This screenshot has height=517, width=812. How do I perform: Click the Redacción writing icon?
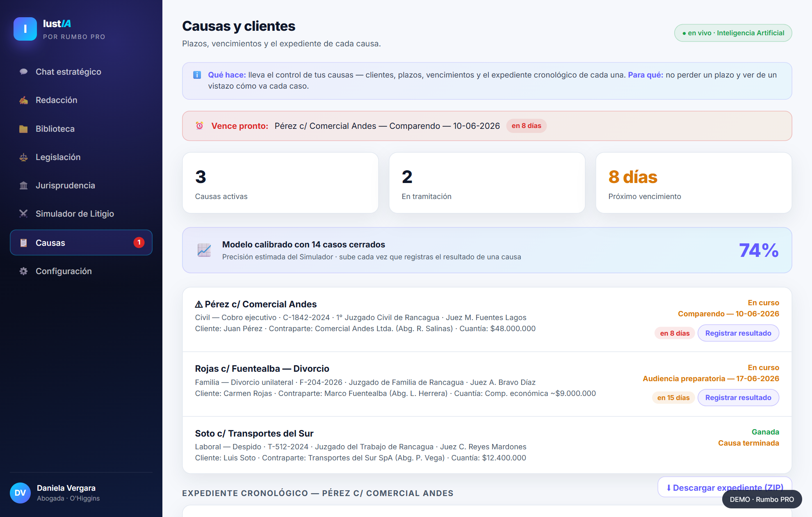click(23, 100)
